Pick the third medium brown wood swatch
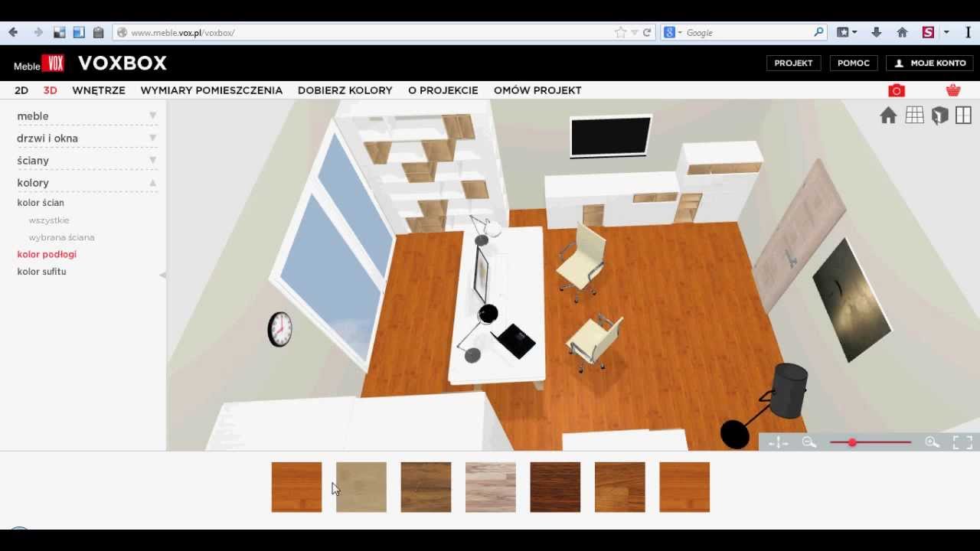The image size is (980, 551). point(426,487)
